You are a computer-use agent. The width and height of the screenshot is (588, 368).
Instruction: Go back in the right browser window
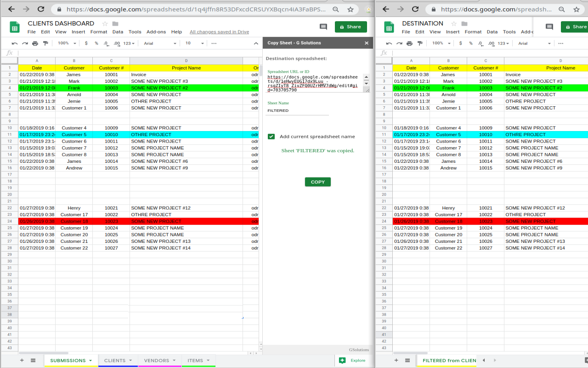(386, 9)
